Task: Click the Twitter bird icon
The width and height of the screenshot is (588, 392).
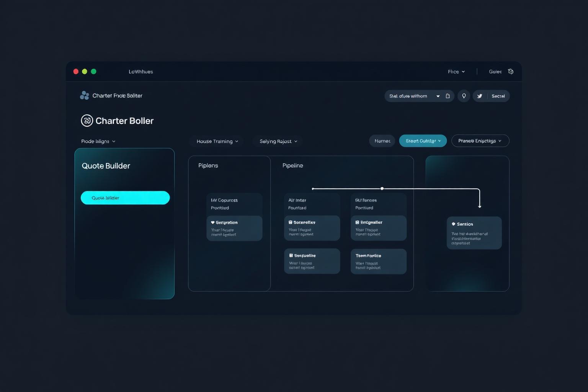Action: (480, 96)
